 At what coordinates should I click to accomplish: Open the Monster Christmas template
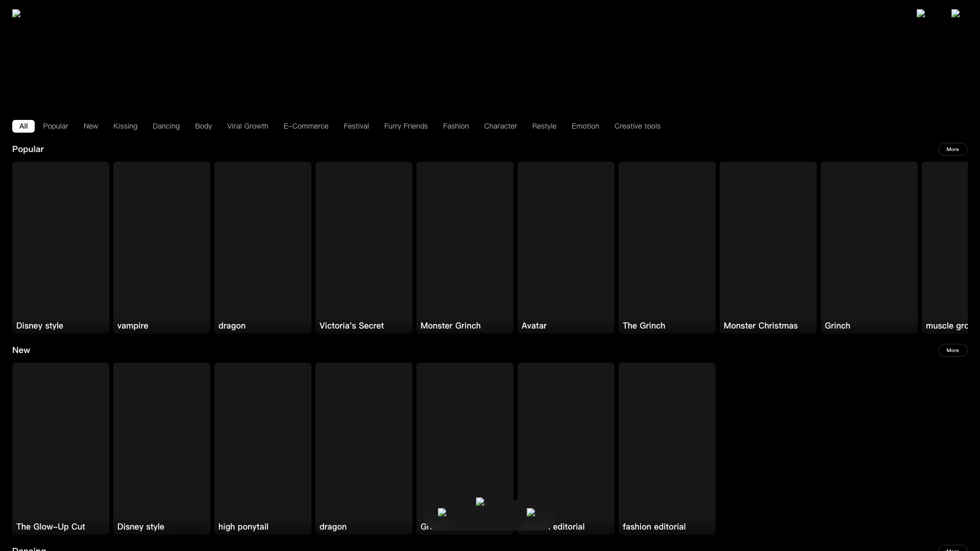[768, 247]
